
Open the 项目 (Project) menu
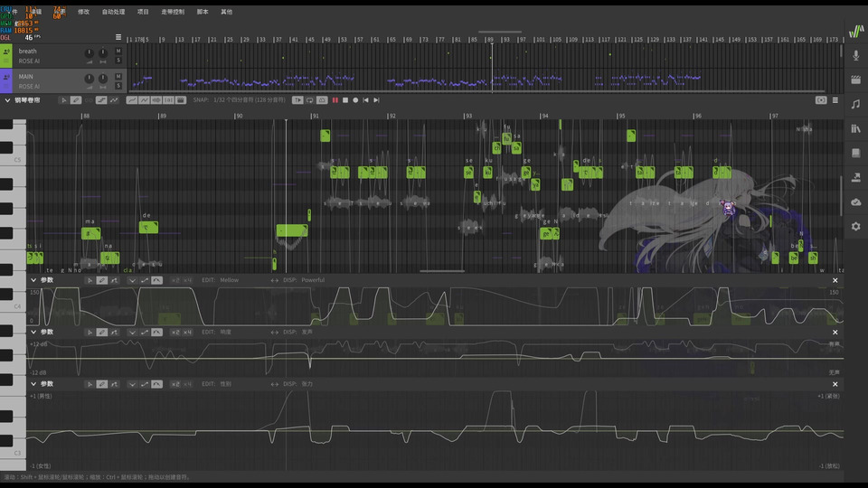click(x=143, y=12)
